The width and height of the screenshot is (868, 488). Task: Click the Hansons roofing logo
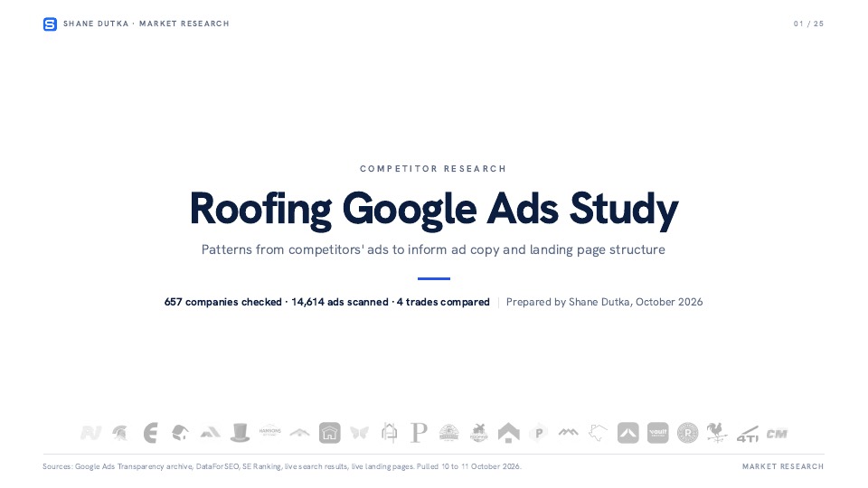(x=270, y=432)
